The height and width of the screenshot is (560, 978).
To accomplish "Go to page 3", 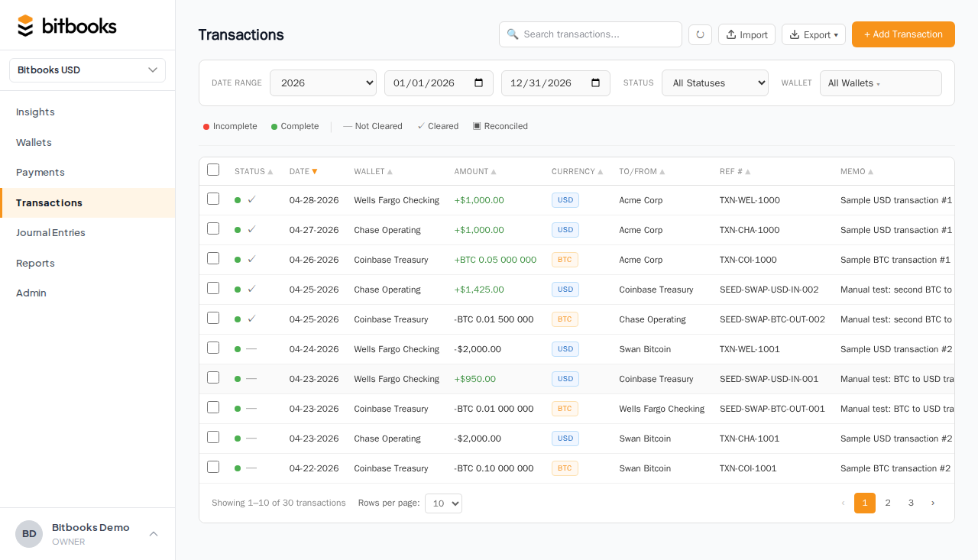I will [911, 503].
